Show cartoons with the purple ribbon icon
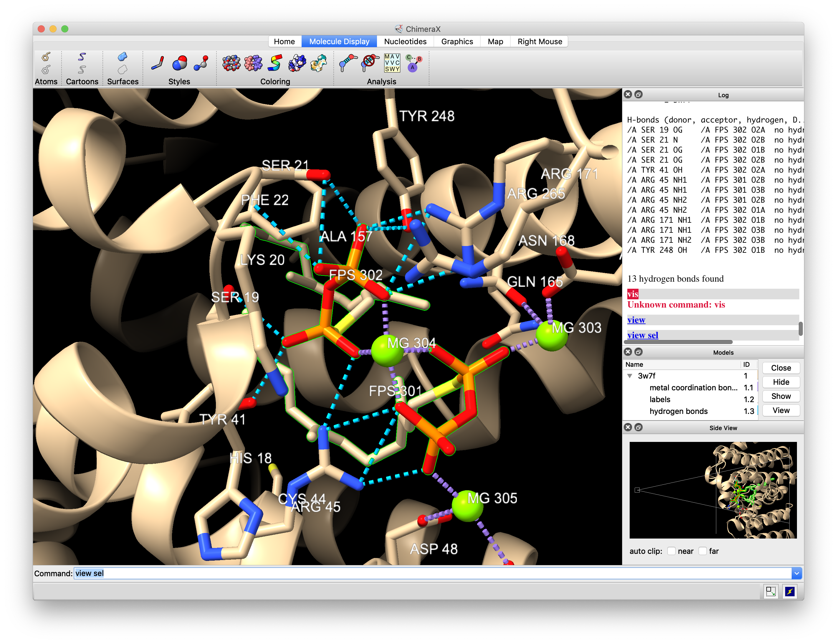 82,57
